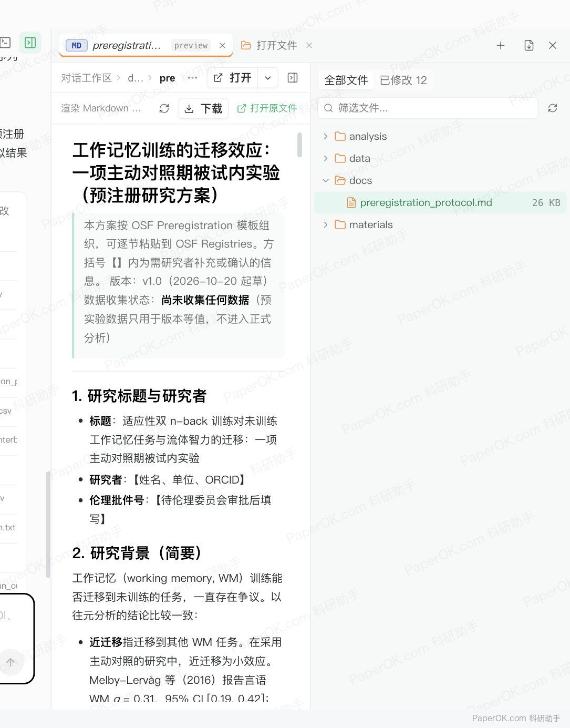Toggle the split view layout icon
Viewport: 570px width, 728px height.
(x=293, y=78)
